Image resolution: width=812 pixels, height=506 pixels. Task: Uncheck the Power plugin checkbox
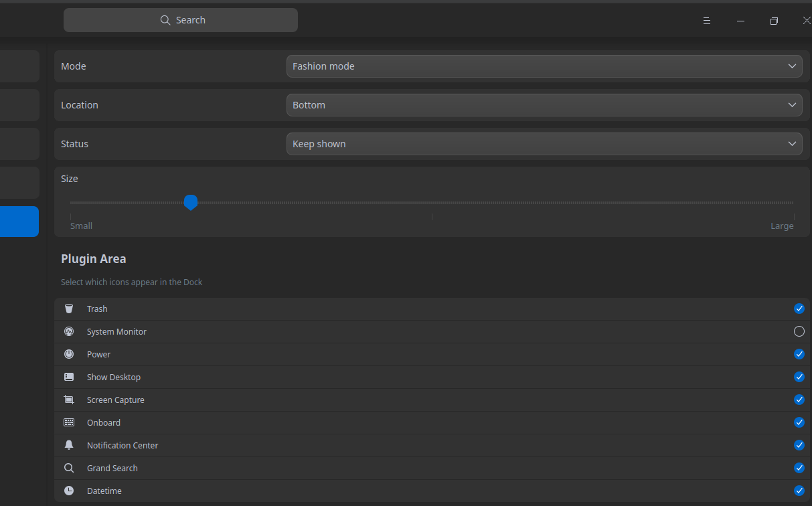[799, 354]
